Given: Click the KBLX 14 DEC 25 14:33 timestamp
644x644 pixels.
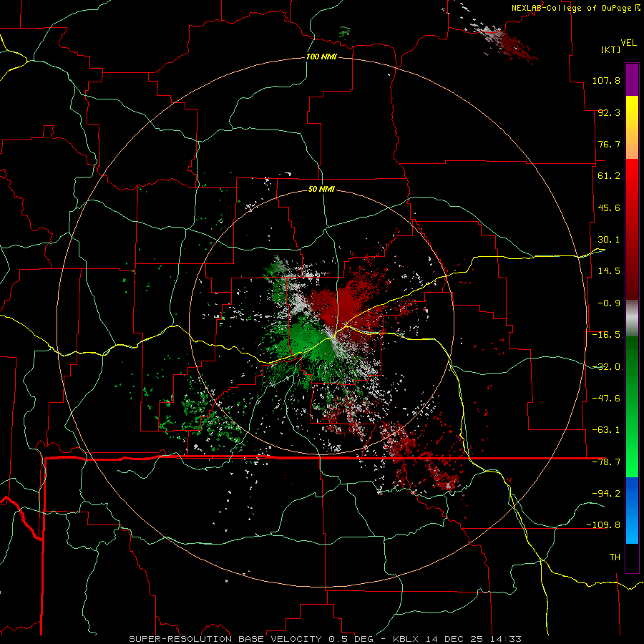Looking at the screenshot, I should [x=457, y=639].
